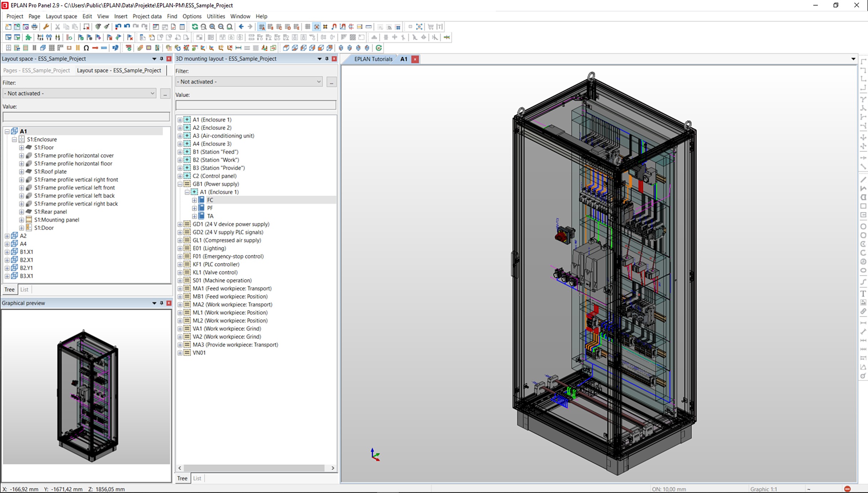This screenshot has height=493, width=868.
Task: Toggle the pin on the Layout space panel
Action: tap(162, 59)
